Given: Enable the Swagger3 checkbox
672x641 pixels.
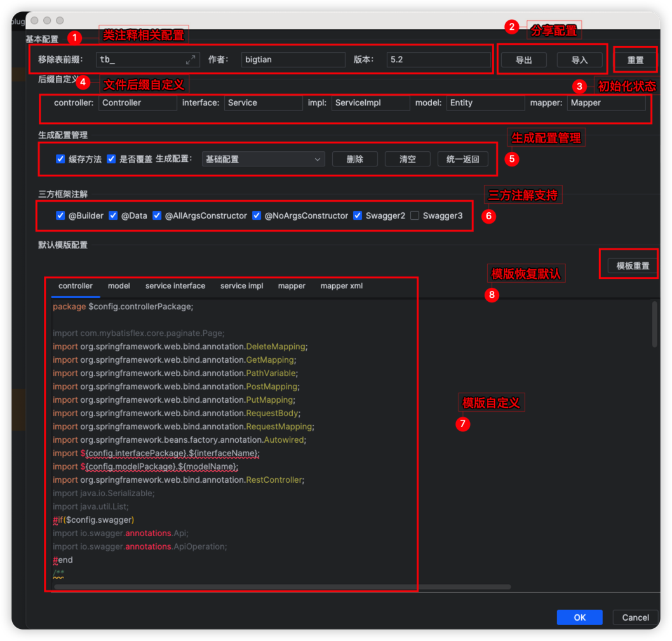Looking at the screenshot, I should coord(415,215).
